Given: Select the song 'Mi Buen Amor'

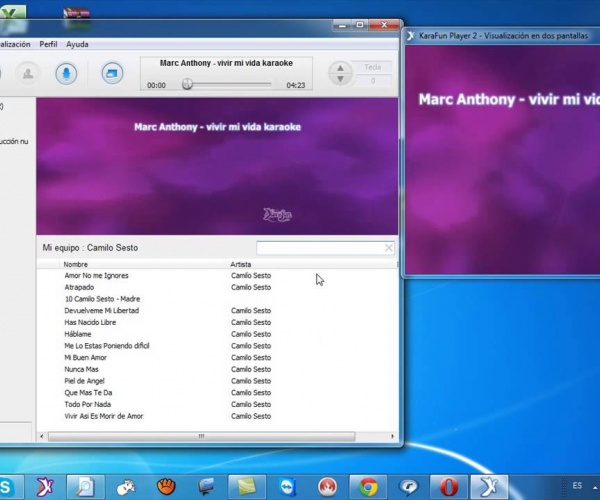Looking at the screenshot, I should [85, 358].
